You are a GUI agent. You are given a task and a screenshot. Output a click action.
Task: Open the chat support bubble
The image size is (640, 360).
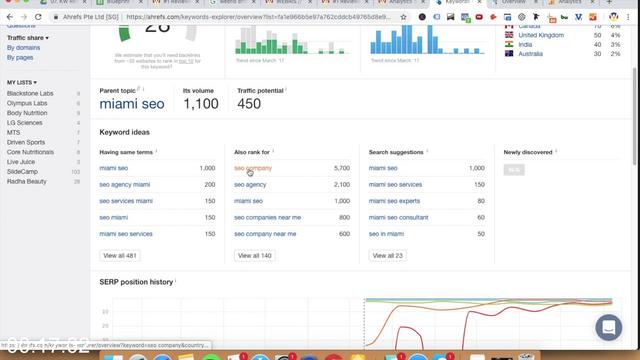[x=609, y=327]
